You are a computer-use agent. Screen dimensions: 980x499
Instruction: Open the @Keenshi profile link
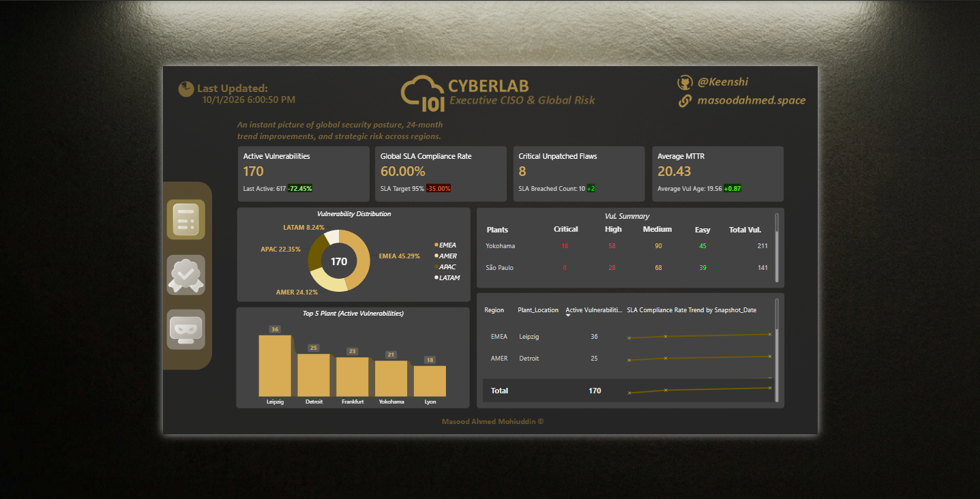tap(723, 82)
